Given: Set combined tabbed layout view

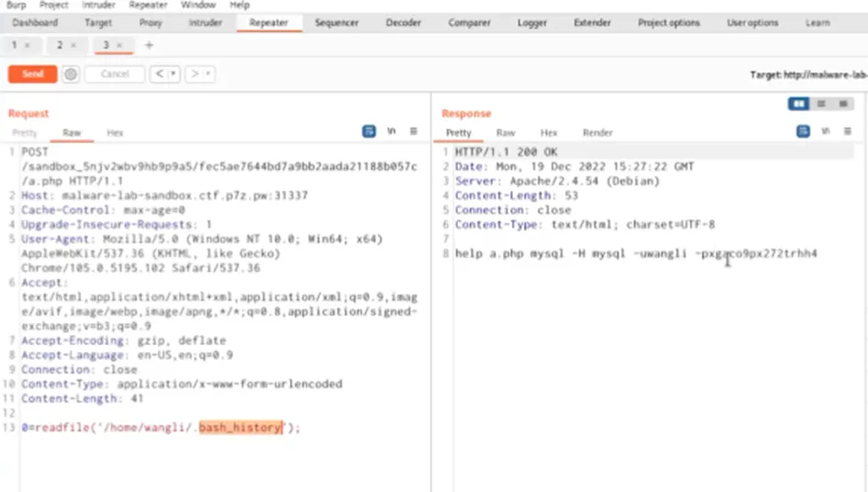Looking at the screenshot, I should pyautogui.click(x=843, y=104).
